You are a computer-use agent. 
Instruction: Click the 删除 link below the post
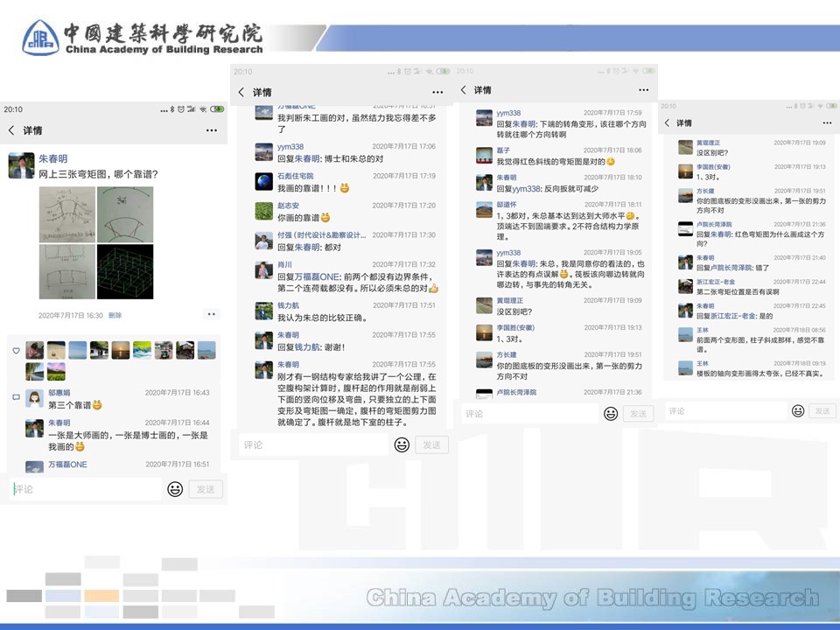(115, 315)
